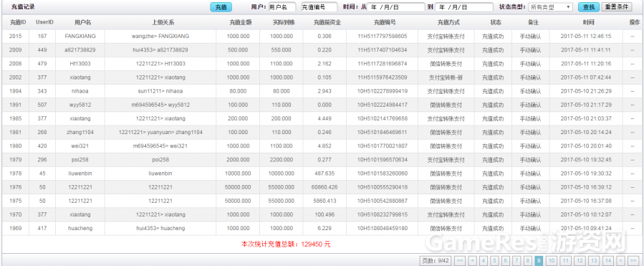
Task: Open page 13 in pagination
Action: coord(594,260)
